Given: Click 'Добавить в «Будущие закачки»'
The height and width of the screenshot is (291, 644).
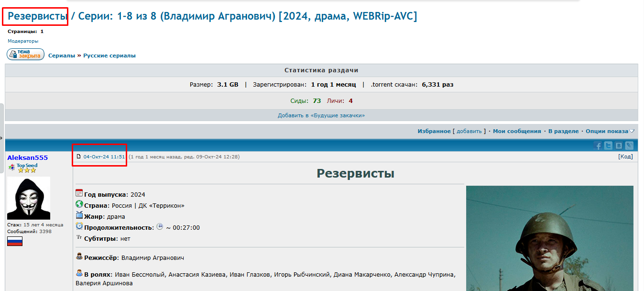Looking at the screenshot, I should [x=321, y=115].
